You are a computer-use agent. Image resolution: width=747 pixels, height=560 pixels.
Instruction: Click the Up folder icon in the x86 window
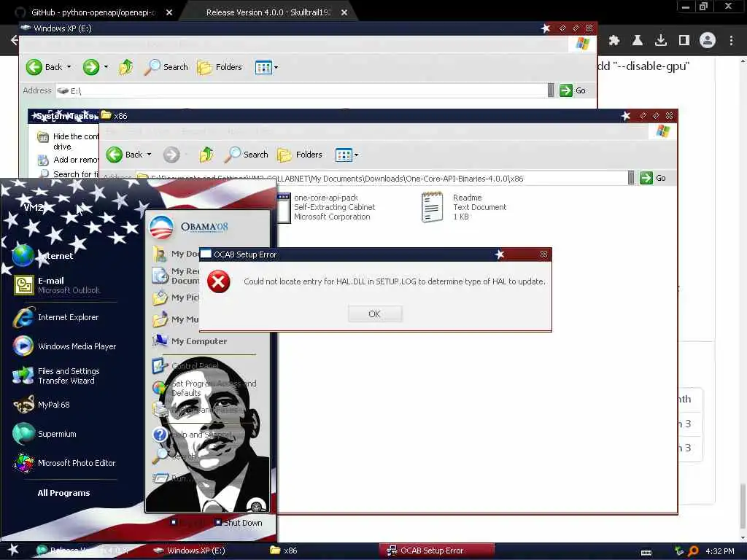(x=206, y=155)
